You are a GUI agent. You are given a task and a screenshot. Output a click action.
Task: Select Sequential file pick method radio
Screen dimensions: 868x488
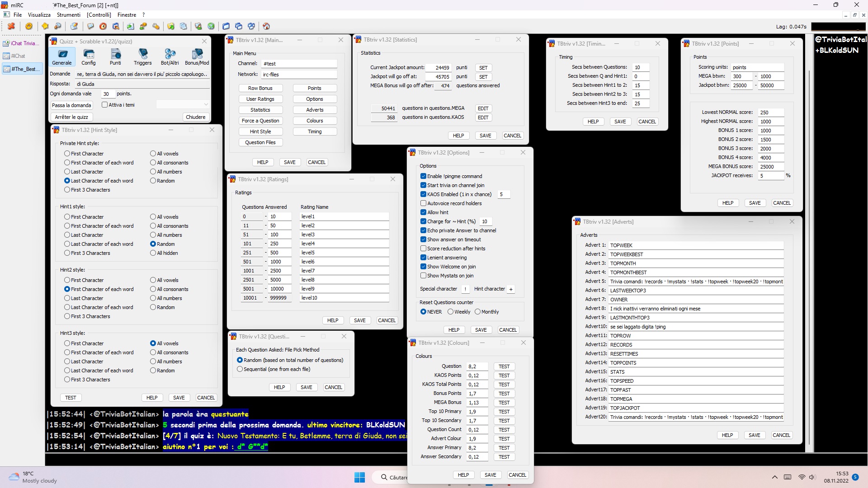(240, 369)
